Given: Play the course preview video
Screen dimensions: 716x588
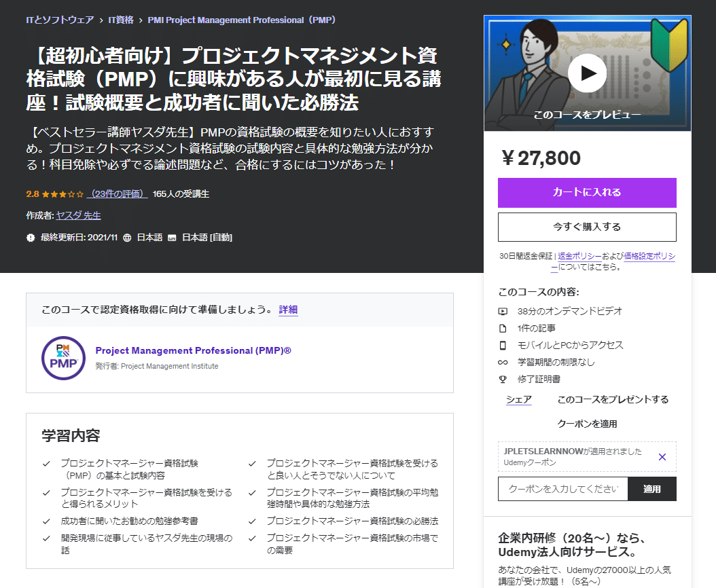Looking at the screenshot, I should pyautogui.click(x=586, y=73).
